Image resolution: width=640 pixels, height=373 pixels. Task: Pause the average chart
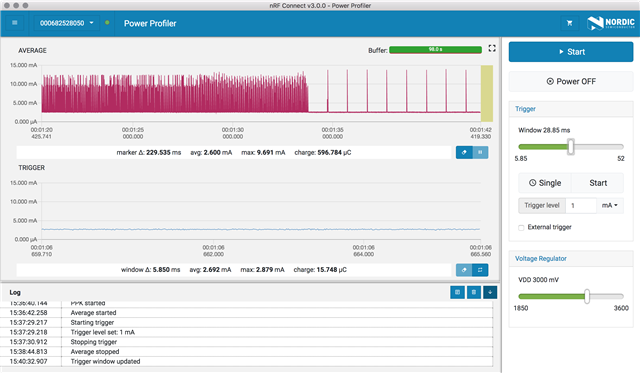(x=480, y=152)
